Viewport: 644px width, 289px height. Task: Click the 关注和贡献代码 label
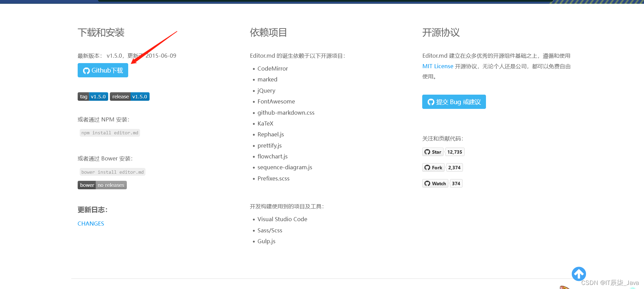443,138
